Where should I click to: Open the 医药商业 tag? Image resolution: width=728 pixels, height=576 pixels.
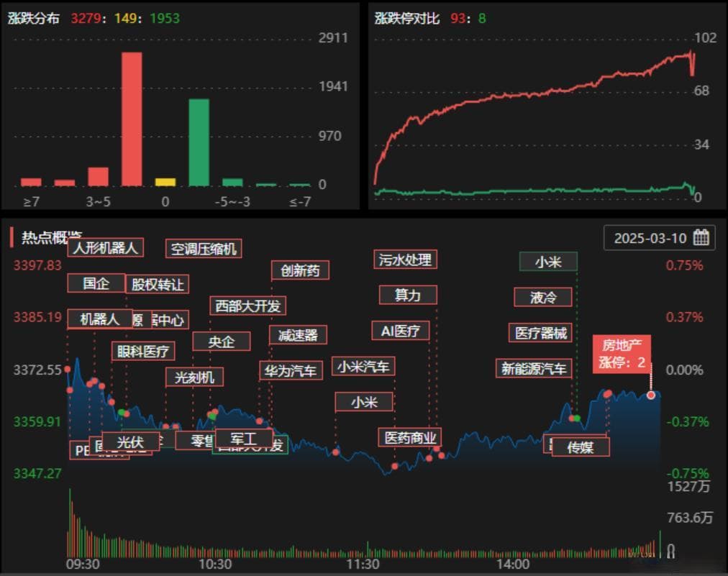coord(410,437)
